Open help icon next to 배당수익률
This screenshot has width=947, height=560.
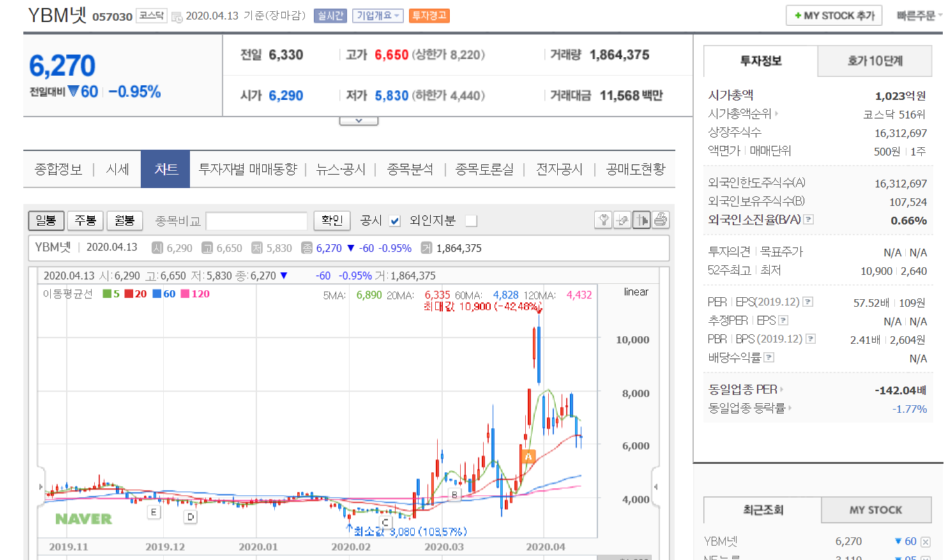[769, 358]
